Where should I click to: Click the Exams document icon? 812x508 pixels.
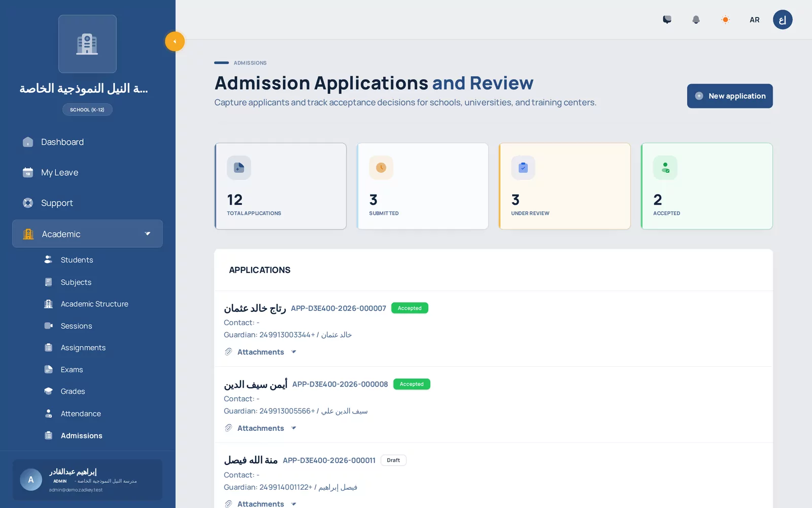tap(48, 369)
